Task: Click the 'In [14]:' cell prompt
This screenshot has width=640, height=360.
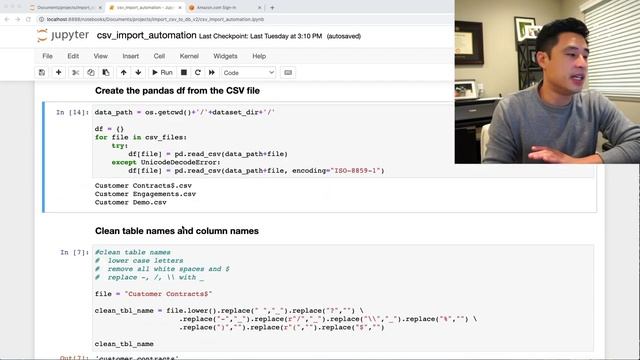Action: 72,112
